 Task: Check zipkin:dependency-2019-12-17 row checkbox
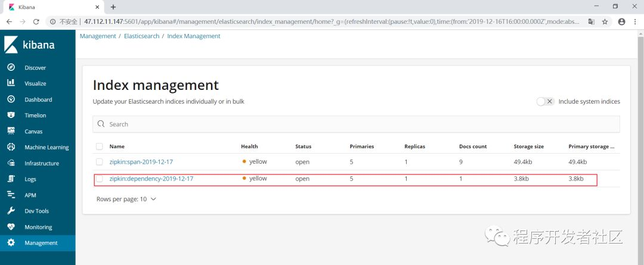pyautogui.click(x=100, y=179)
